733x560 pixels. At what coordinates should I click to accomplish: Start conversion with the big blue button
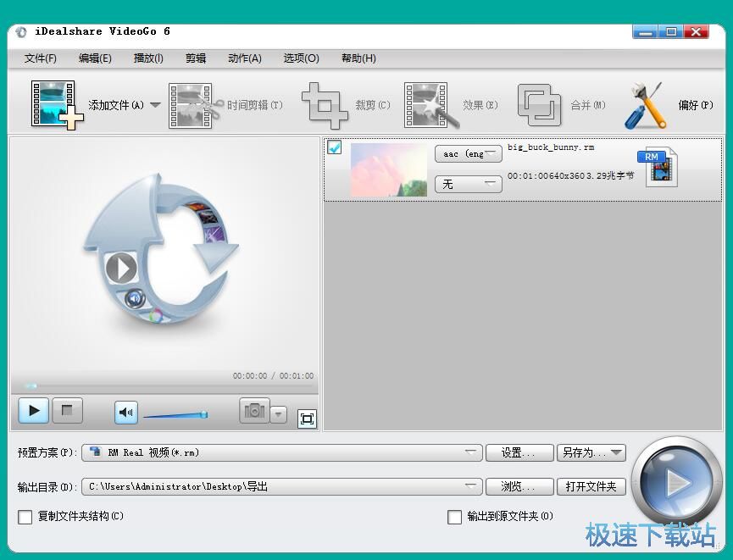(676, 481)
